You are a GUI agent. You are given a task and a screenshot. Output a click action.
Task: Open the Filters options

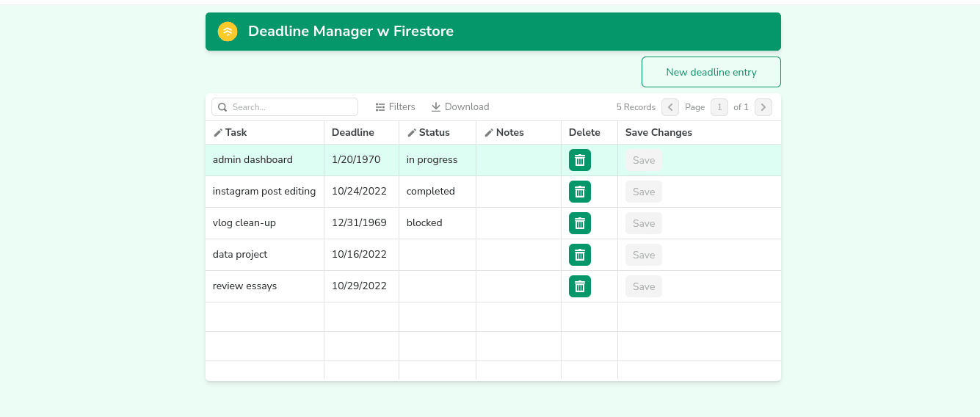(x=395, y=107)
